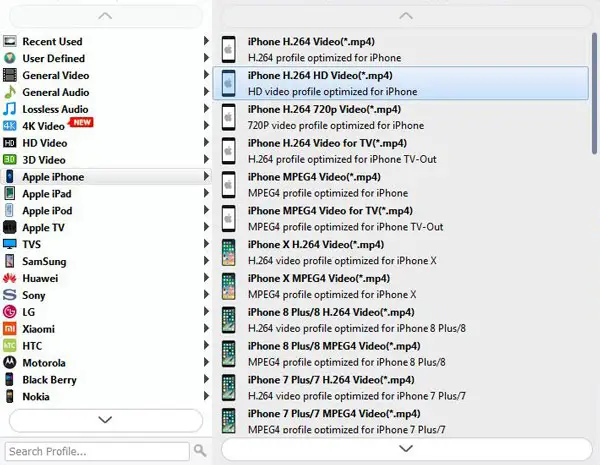The width and height of the screenshot is (600, 465).
Task: Click the Apple TV icon
Action: pos(10,227)
